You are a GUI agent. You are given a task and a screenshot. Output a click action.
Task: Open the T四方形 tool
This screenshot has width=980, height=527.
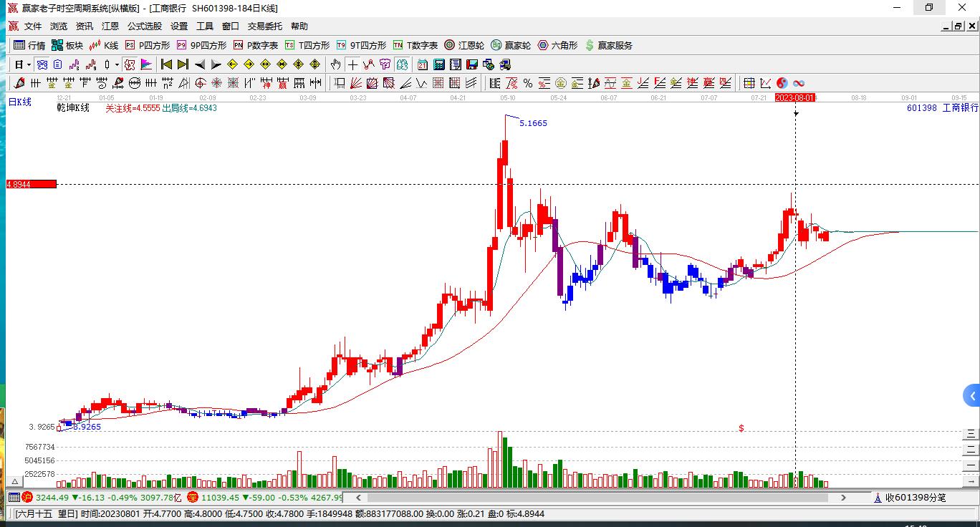coord(307,45)
